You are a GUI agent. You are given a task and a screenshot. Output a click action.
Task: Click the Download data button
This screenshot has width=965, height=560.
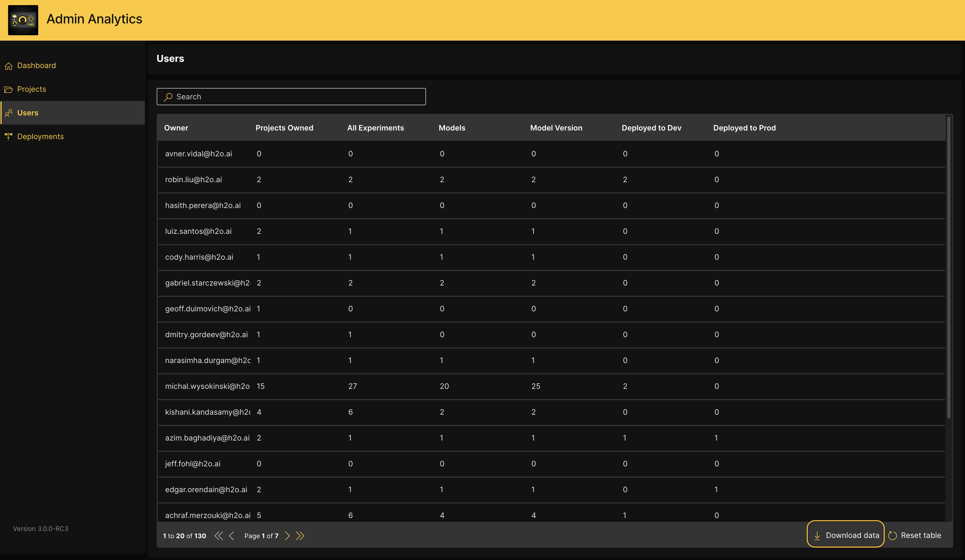click(845, 535)
